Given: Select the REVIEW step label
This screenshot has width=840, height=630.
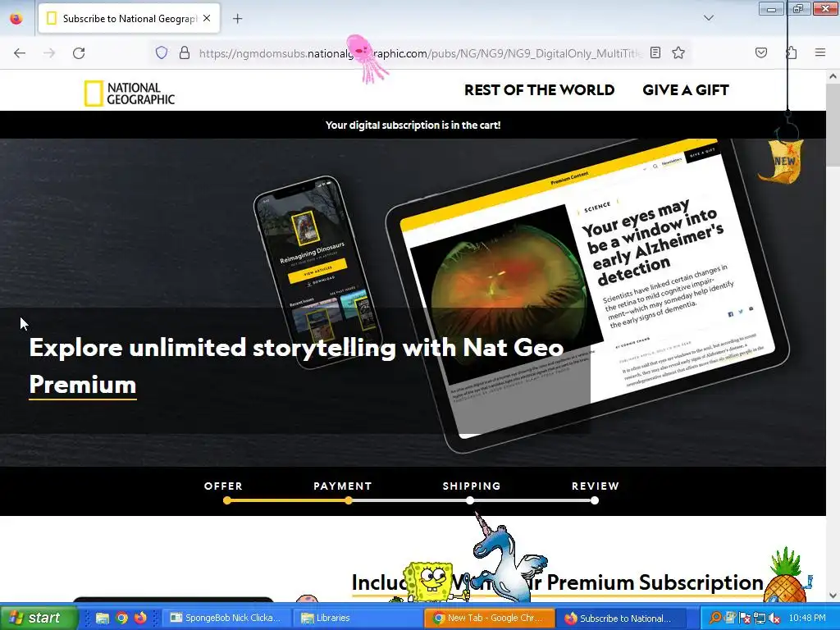Looking at the screenshot, I should point(596,486).
